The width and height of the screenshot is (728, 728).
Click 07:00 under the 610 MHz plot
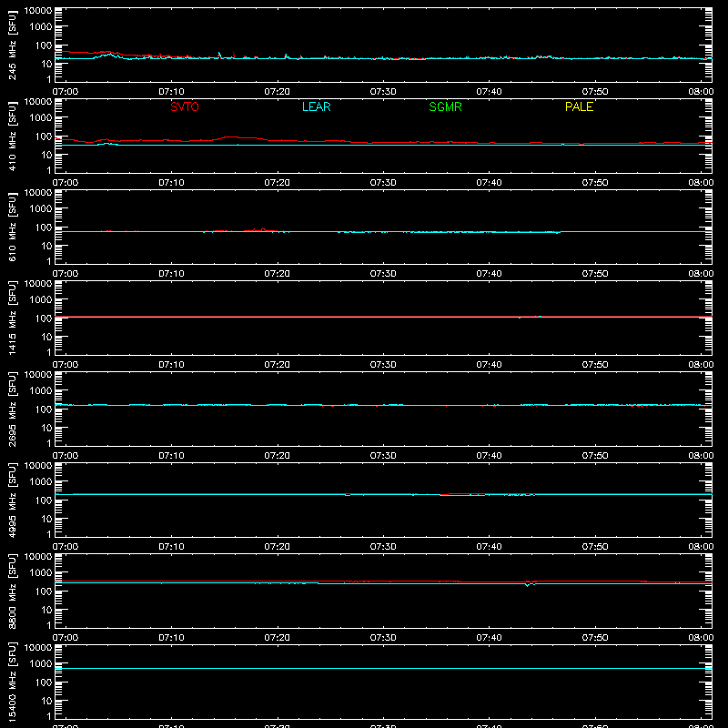coord(66,274)
